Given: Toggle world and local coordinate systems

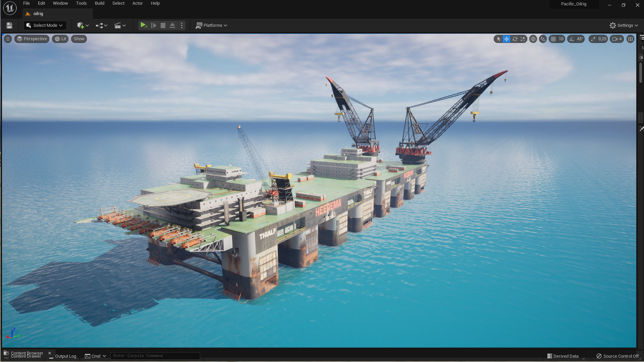Looking at the screenshot, I should (533, 39).
